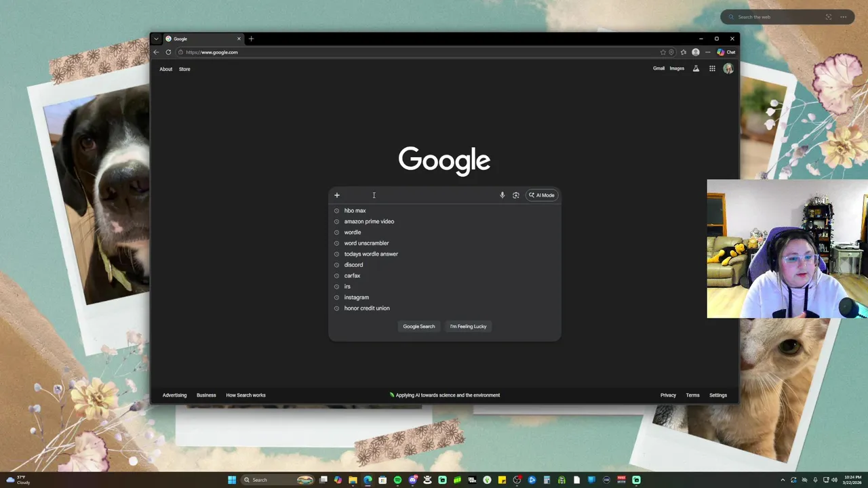Switch to AI Mode
This screenshot has height=488, width=868.
click(x=542, y=195)
